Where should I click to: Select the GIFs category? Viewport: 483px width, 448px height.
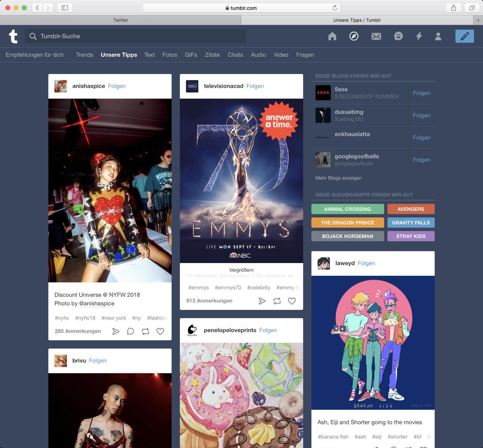(191, 55)
